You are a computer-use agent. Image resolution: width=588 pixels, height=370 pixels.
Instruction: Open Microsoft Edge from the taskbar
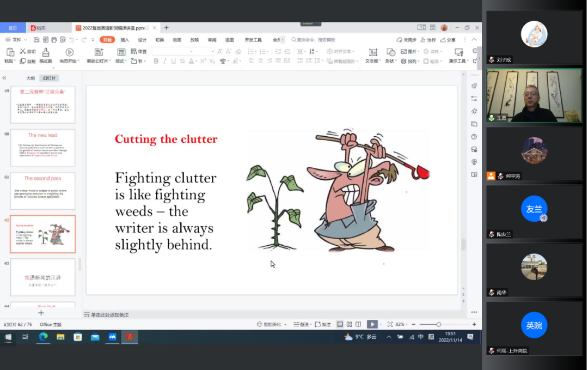tap(43, 337)
